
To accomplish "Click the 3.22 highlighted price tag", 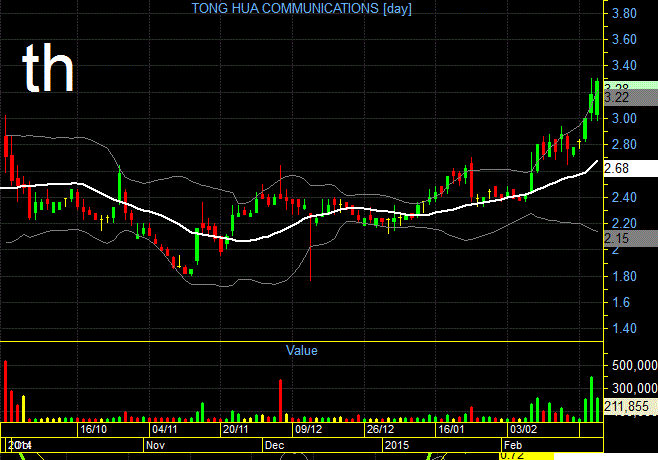I will pos(631,97).
